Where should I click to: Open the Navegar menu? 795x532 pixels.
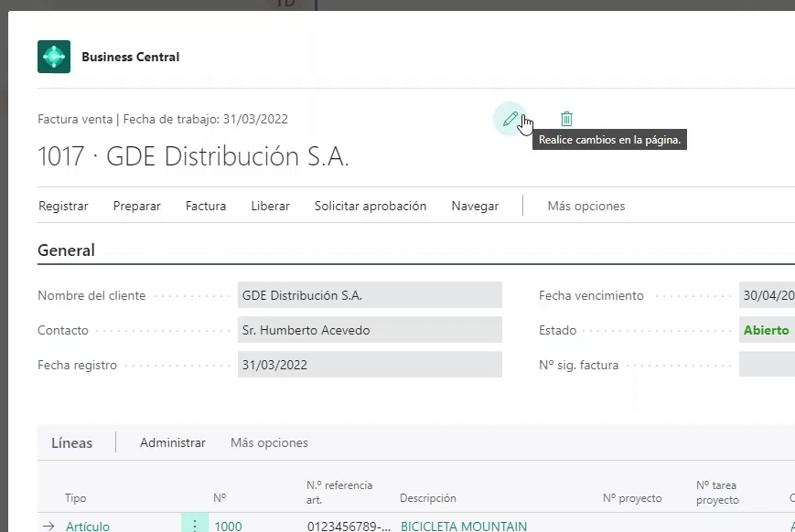click(475, 206)
